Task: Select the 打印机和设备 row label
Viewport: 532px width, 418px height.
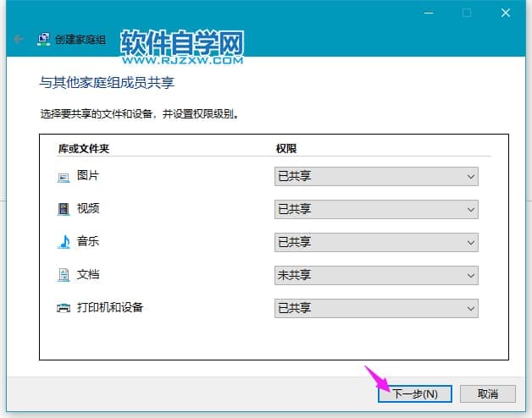Action: pyautogui.click(x=110, y=307)
